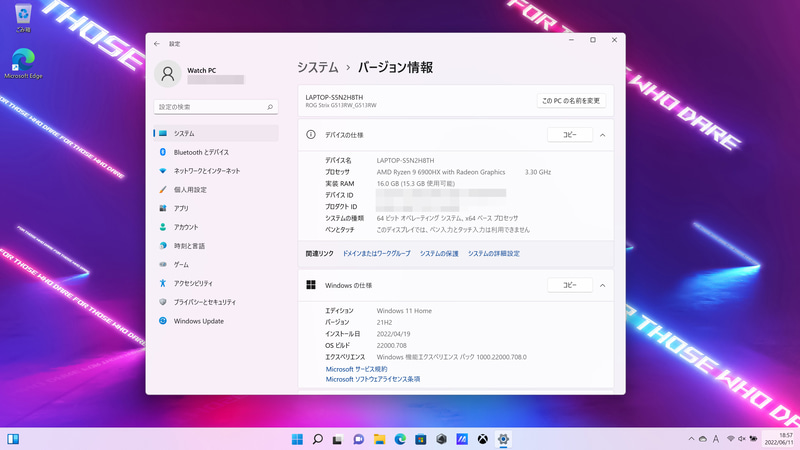This screenshot has height=450, width=800.
Task: Open ドメインまたはワークグループ link
Action: (x=377, y=254)
